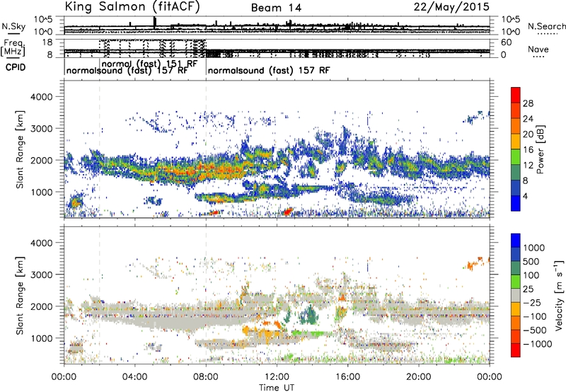This screenshot has width=566, height=392.
Task: Click the yellow 16-20 dB power colorbar segment
Action: click(x=516, y=142)
